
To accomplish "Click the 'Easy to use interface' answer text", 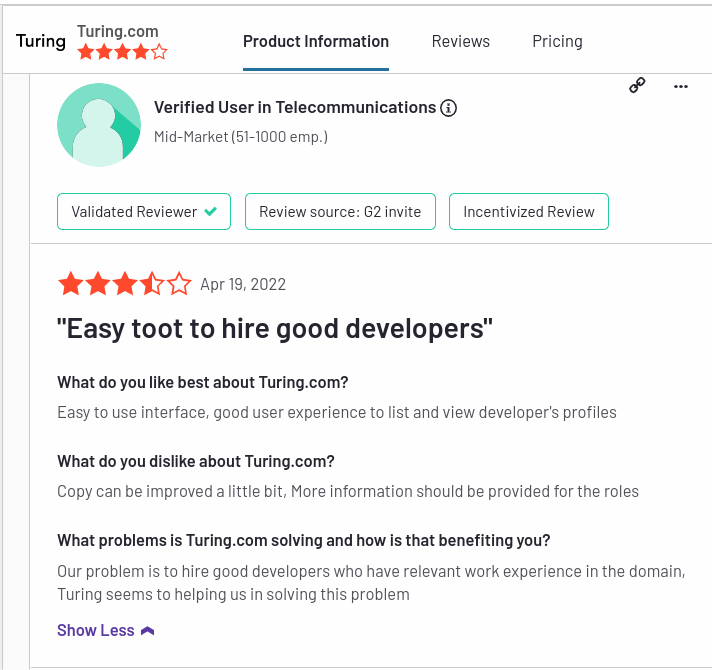I will 336,412.
